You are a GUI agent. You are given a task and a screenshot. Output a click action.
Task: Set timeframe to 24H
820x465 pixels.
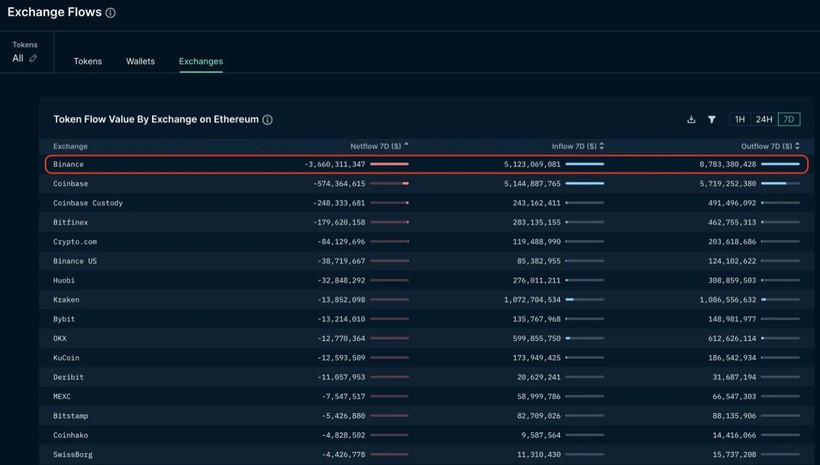[764, 119]
